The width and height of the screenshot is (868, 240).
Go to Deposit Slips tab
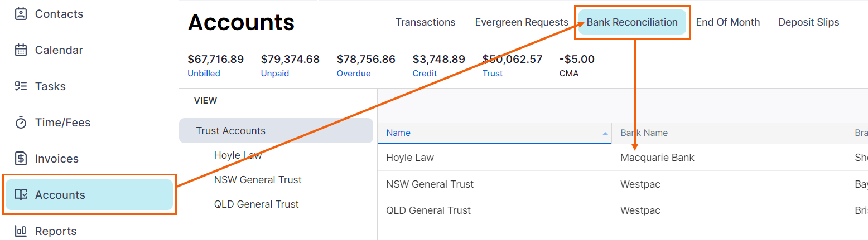(x=808, y=22)
